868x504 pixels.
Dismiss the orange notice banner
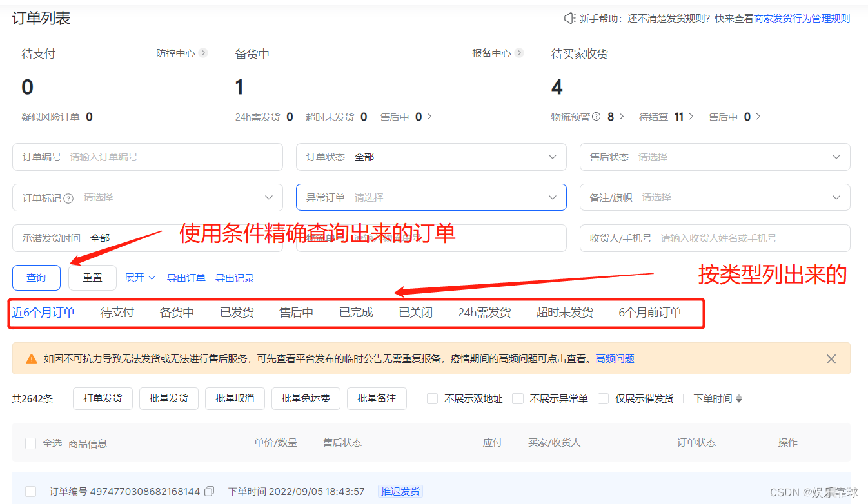point(831,359)
